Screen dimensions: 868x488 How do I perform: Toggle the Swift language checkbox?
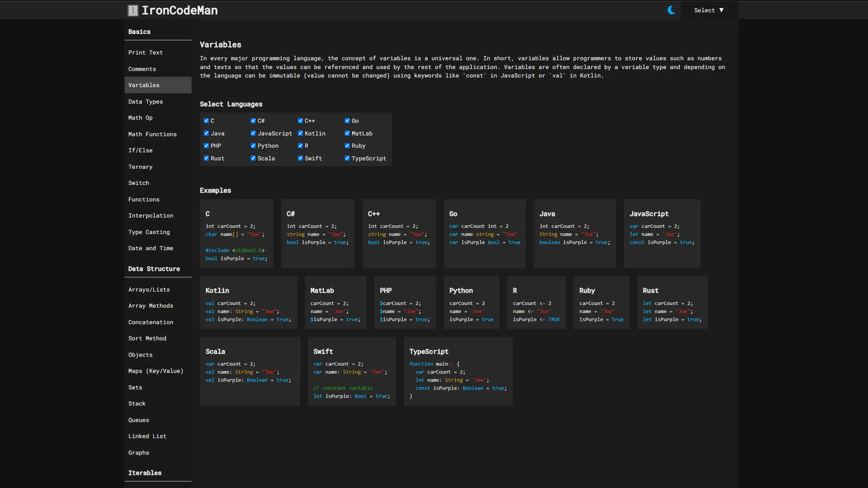300,158
